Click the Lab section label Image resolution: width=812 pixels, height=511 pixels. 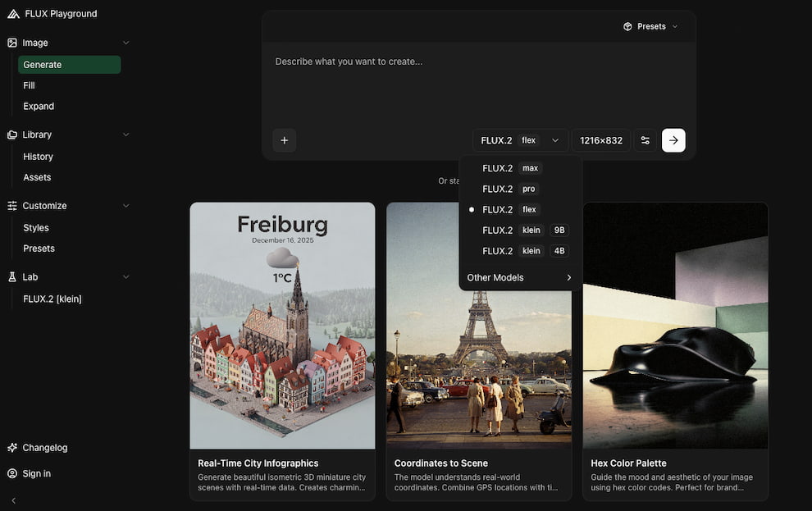[x=30, y=277]
